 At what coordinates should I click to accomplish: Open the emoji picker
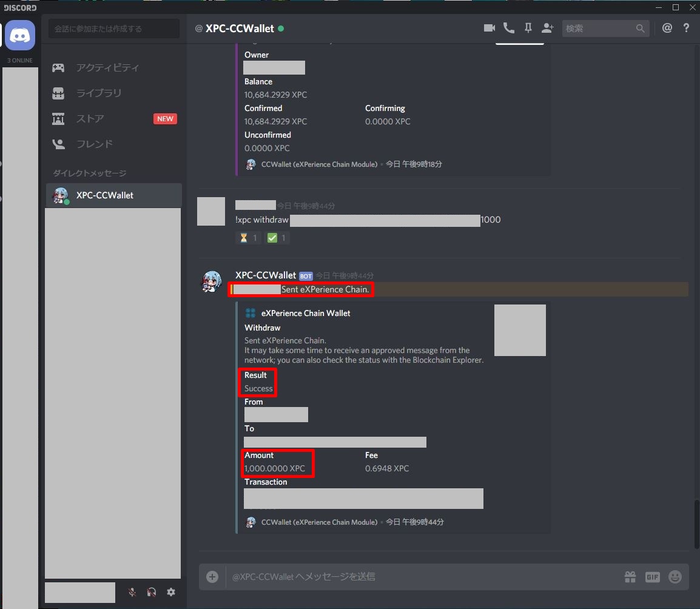click(675, 577)
